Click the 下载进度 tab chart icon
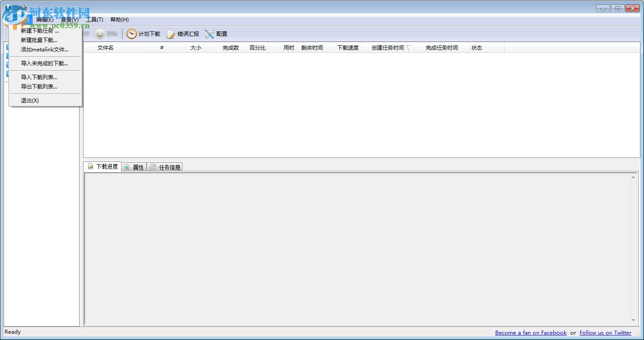The height and width of the screenshot is (340, 644). click(x=90, y=166)
